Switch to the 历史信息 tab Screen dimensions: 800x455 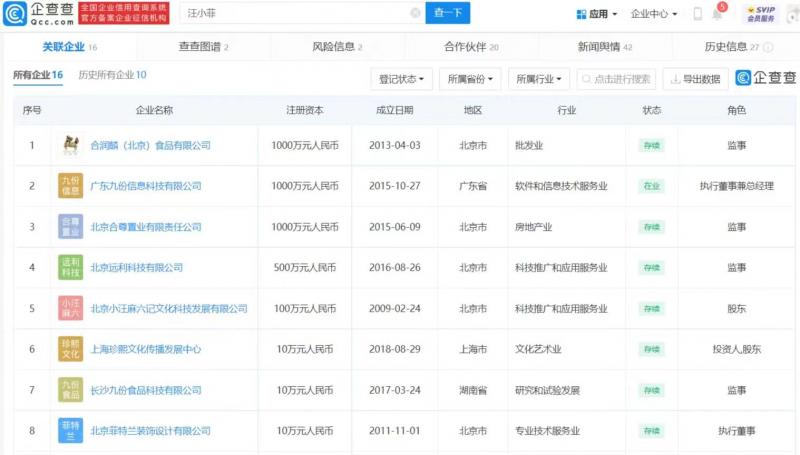[732, 47]
